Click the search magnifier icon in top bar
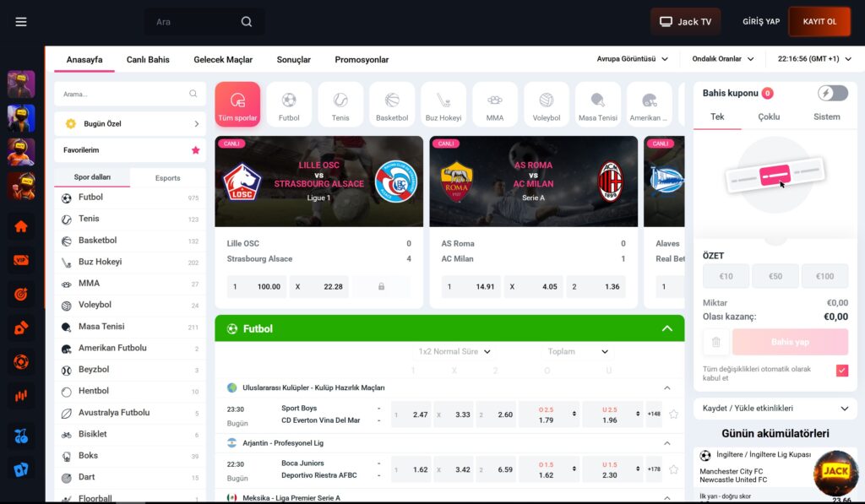Screen dimensions: 865x504 pos(247,22)
